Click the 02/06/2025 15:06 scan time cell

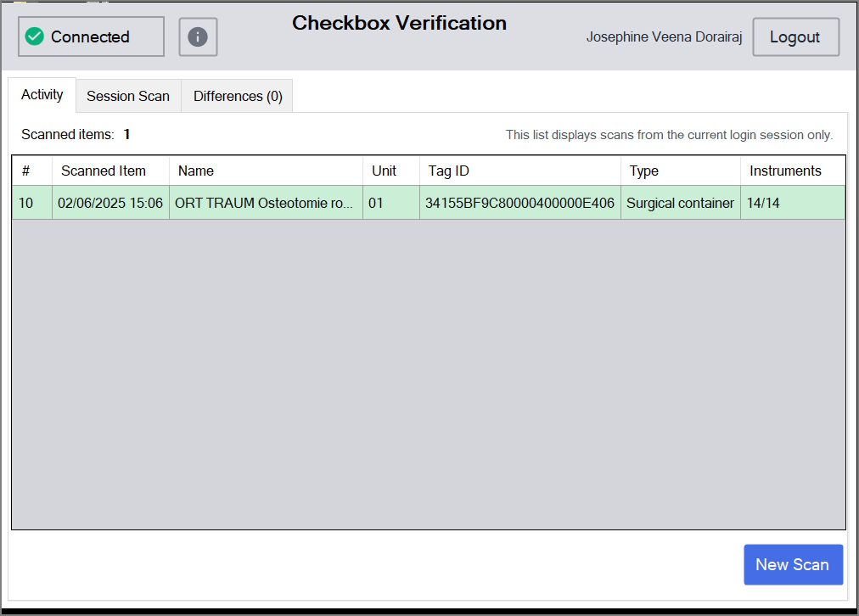point(110,203)
